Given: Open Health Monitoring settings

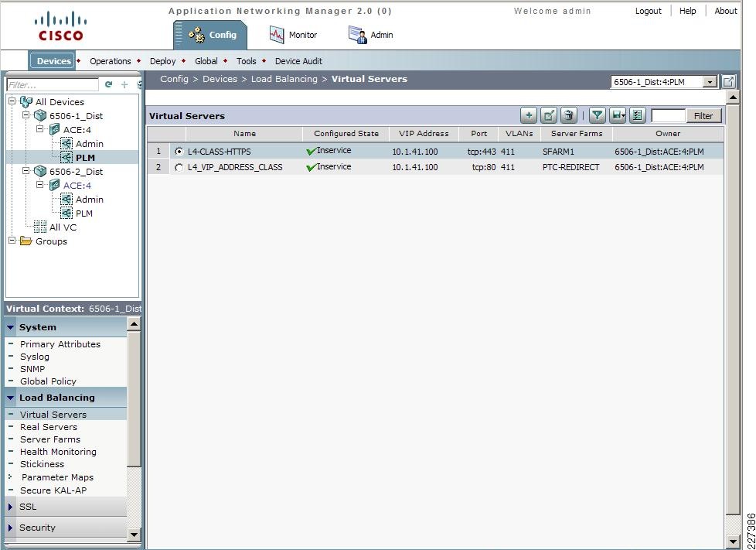Looking at the screenshot, I should pyautogui.click(x=58, y=452).
